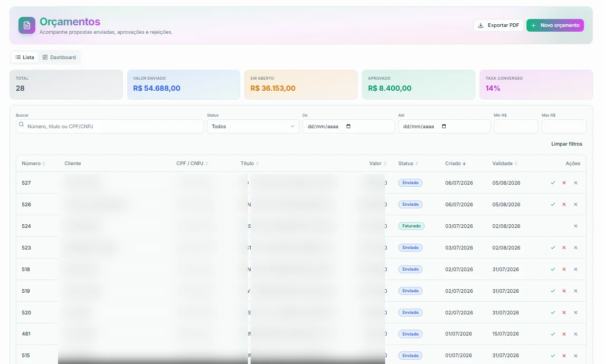Approve quote 520 with green check
604x364 pixels.
tap(553, 312)
